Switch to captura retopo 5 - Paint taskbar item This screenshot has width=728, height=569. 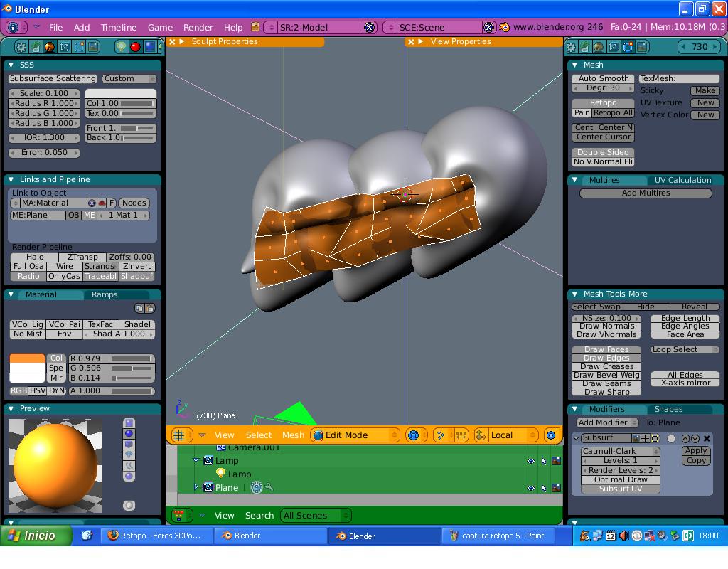(498, 536)
